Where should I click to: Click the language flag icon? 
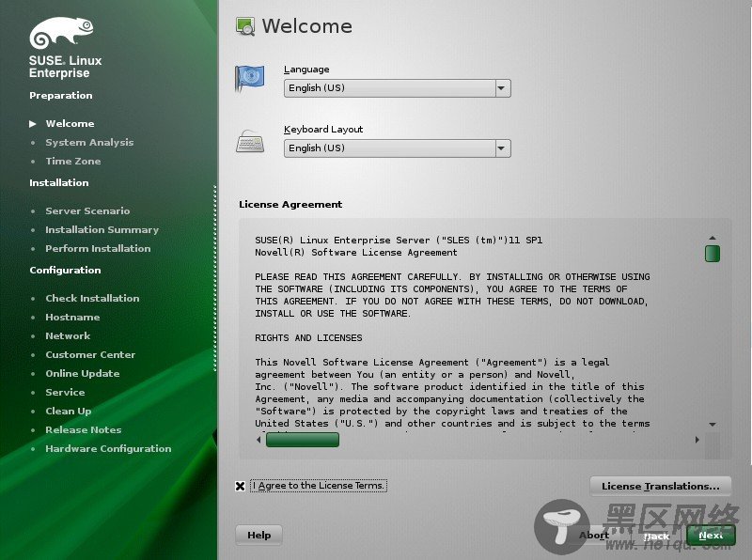249,78
